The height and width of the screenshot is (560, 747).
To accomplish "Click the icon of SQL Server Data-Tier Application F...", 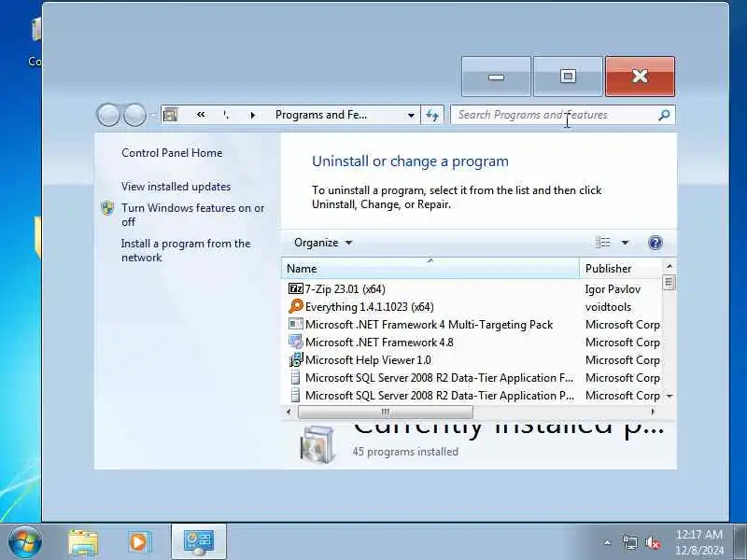I will coord(295,378).
